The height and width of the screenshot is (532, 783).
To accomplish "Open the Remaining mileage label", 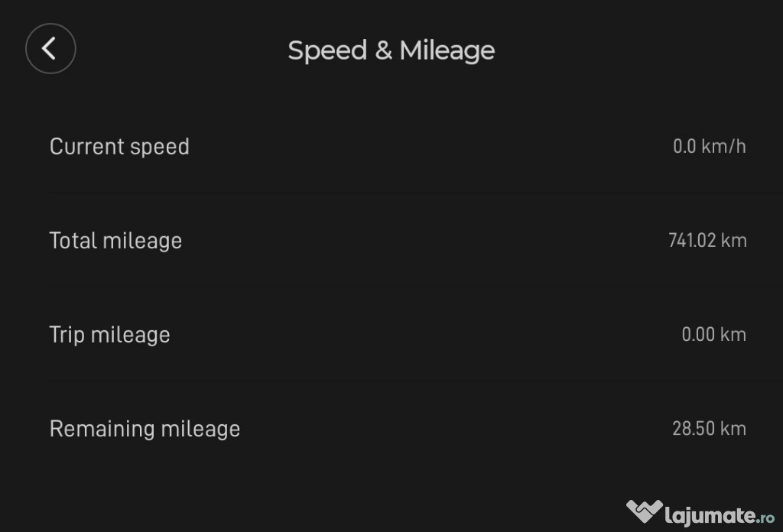I will click(x=145, y=428).
